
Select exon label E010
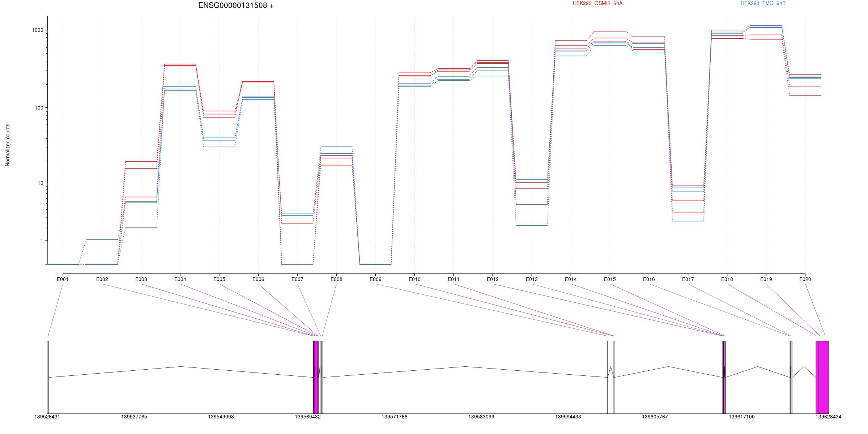pos(414,279)
